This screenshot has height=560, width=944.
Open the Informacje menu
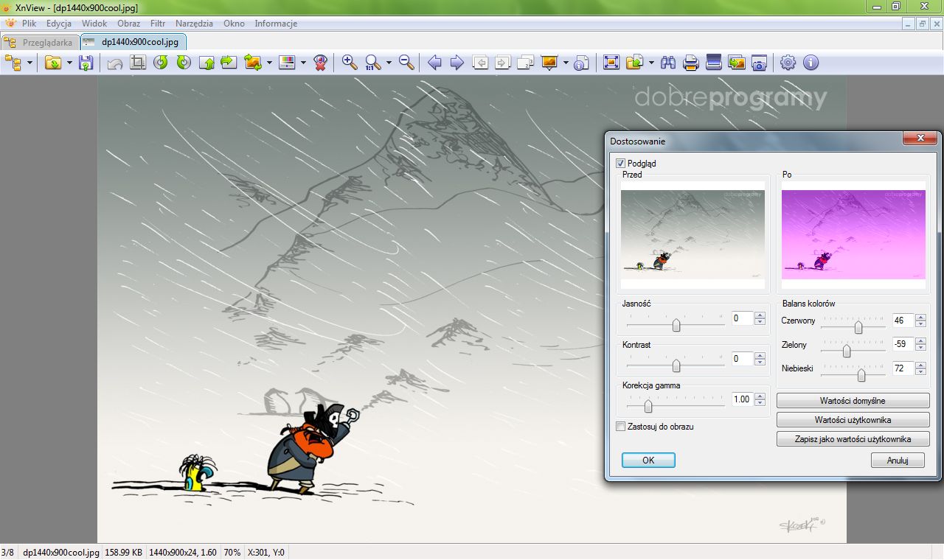click(x=276, y=24)
